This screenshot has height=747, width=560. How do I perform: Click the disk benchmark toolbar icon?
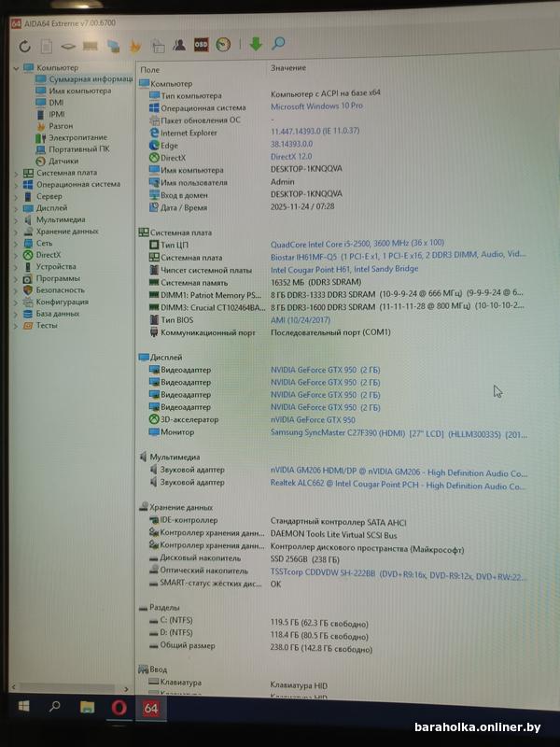(x=68, y=46)
